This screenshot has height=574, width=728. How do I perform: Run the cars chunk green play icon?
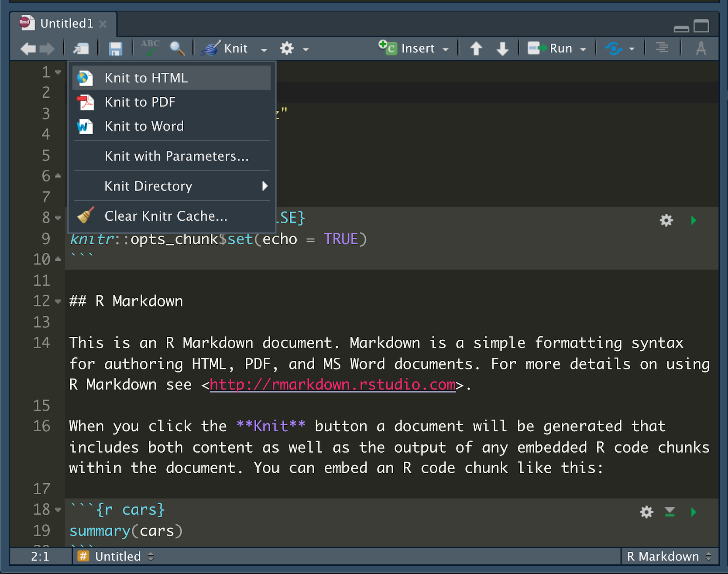(694, 512)
